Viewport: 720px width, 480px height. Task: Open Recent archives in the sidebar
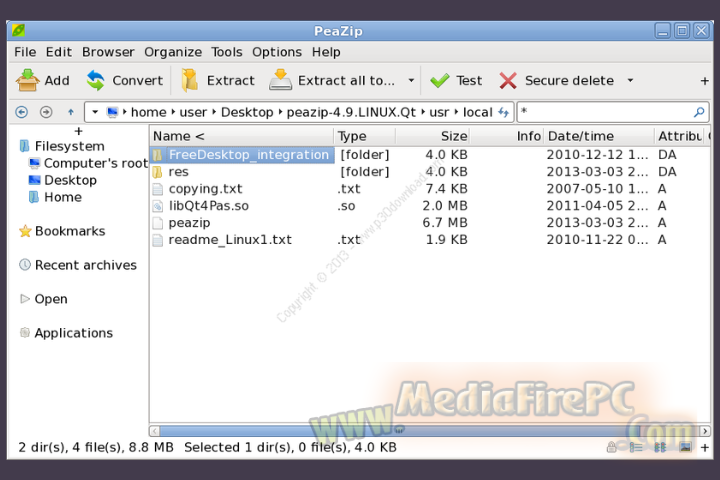[x=78, y=265]
